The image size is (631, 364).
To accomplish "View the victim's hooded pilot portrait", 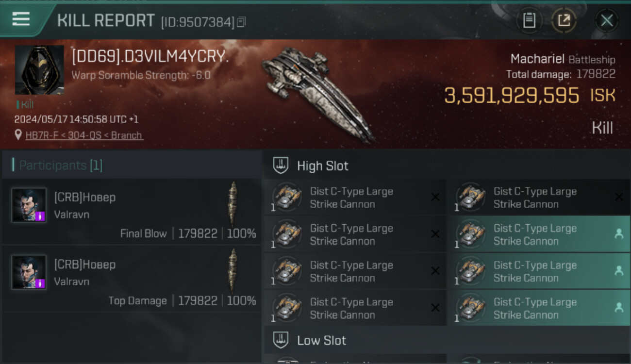I will [39, 70].
